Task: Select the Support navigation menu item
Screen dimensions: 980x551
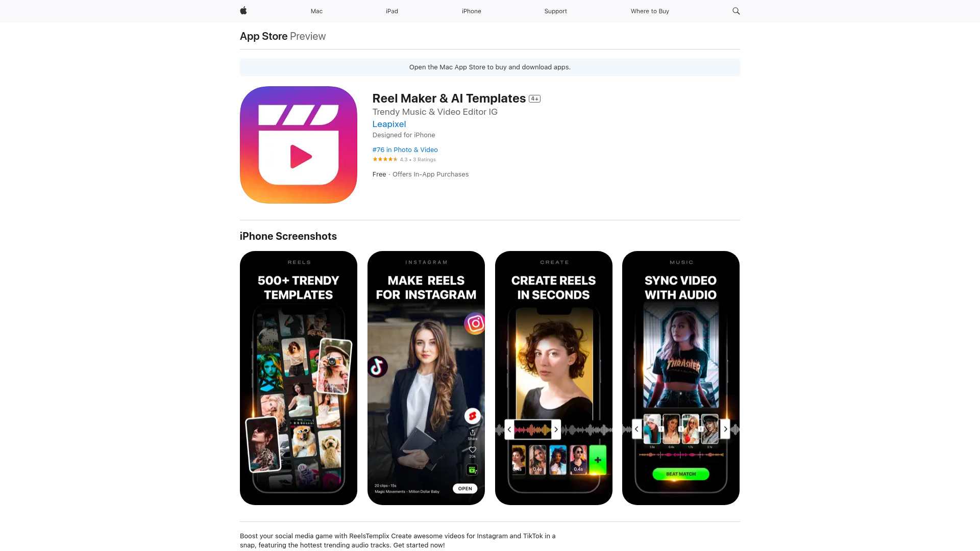Action: [555, 11]
